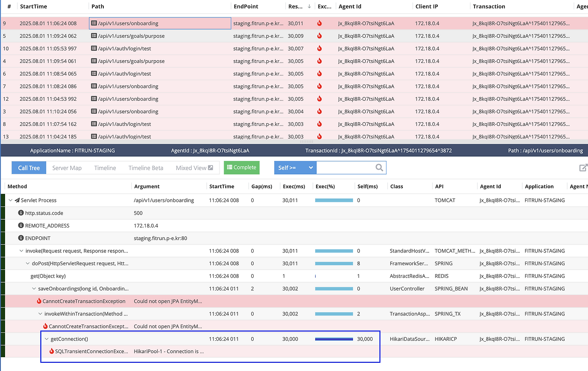
Task: Click the 500 status code value
Action: pos(138,213)
